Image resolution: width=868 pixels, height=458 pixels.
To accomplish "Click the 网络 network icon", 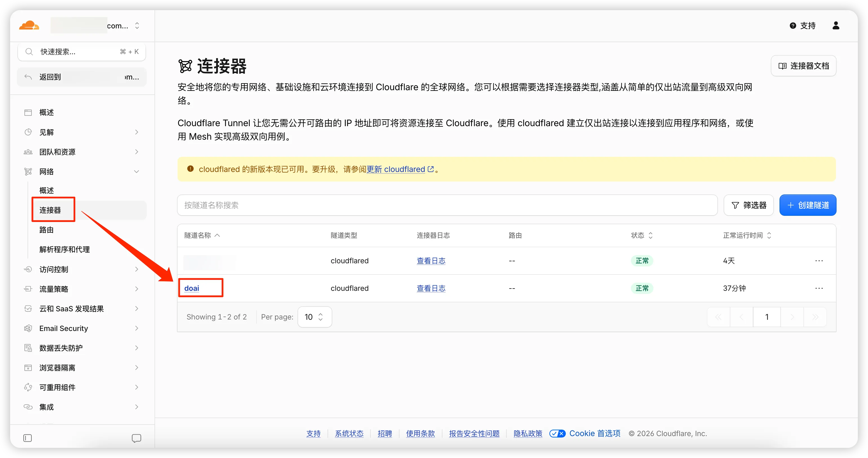I will (x=28, y=172).
